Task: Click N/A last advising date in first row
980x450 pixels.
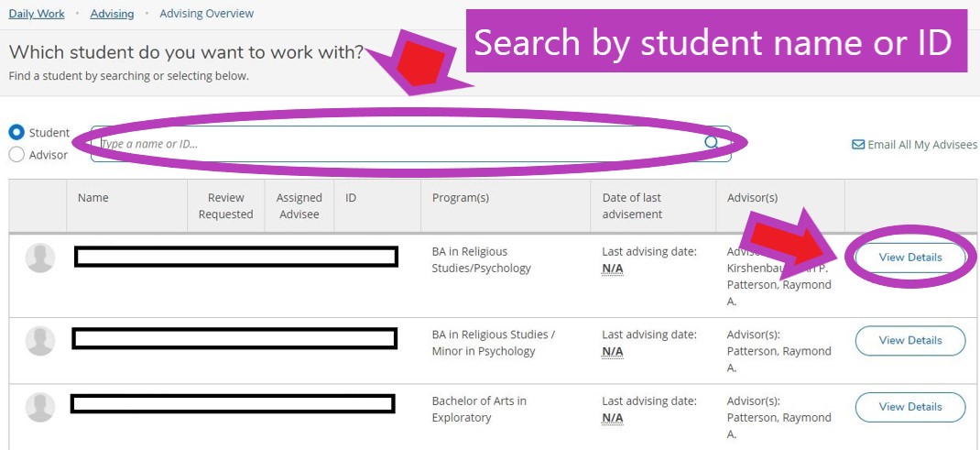Action: (612, 269)
